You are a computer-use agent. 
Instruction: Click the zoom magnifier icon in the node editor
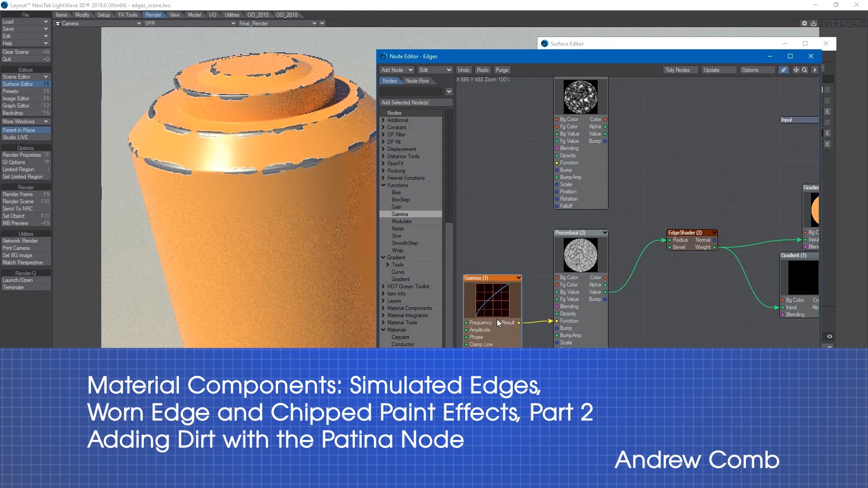[805, 70]
